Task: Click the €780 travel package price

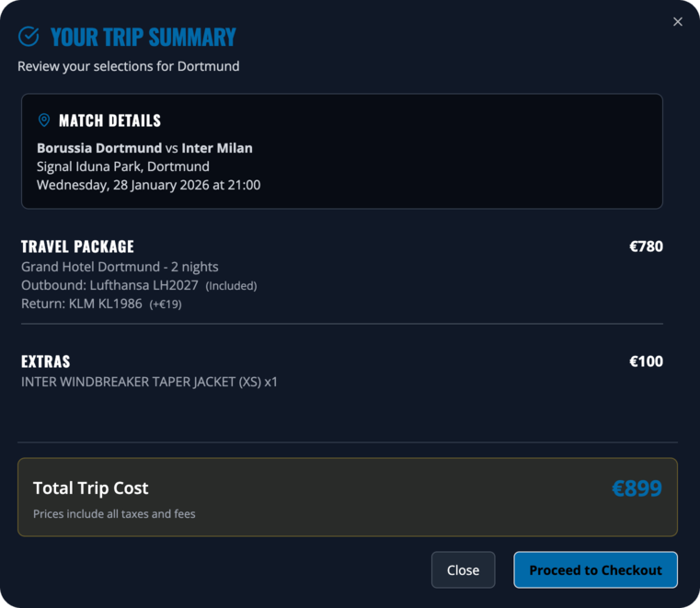Action: [x=646, y=247]
